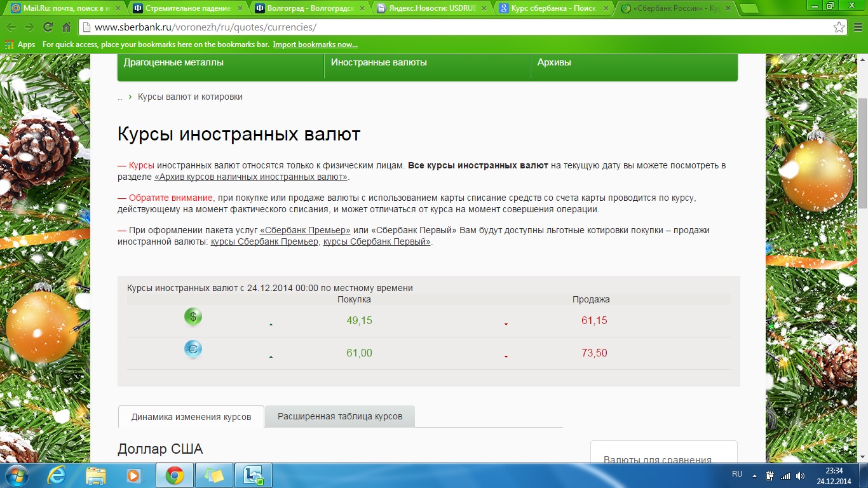Switch to Chrome in the taskbar
The height and width of the screenshot is (488, 868).
tap(175, 475)
